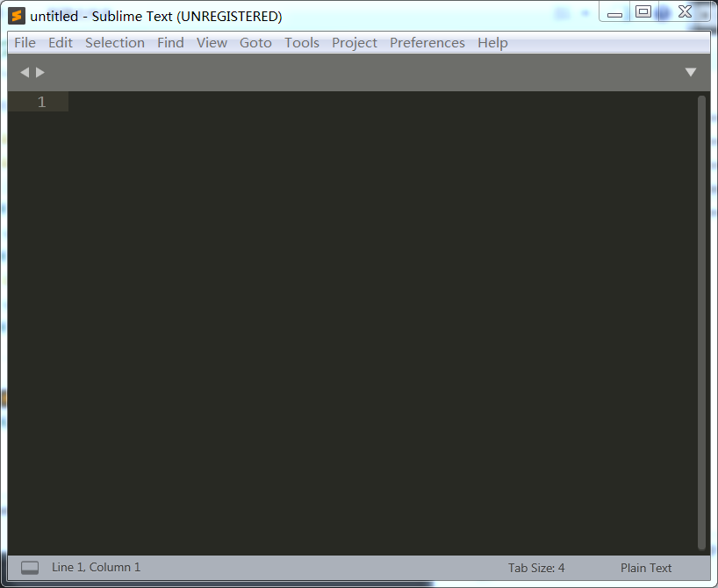The height and width of the screenshot is (588, 718).
Task: Open the Tab Size: 4 indentation selector
Action: tap(536, 568)
